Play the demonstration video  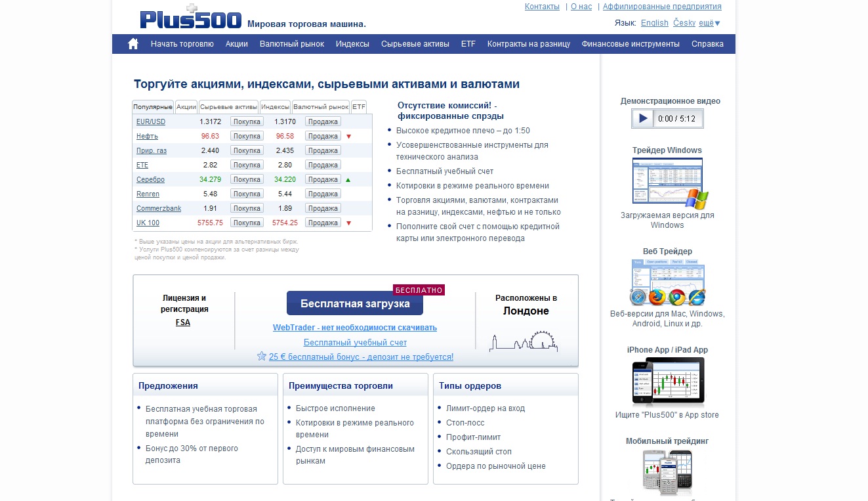pyautogui.click(x=643, y=119)
